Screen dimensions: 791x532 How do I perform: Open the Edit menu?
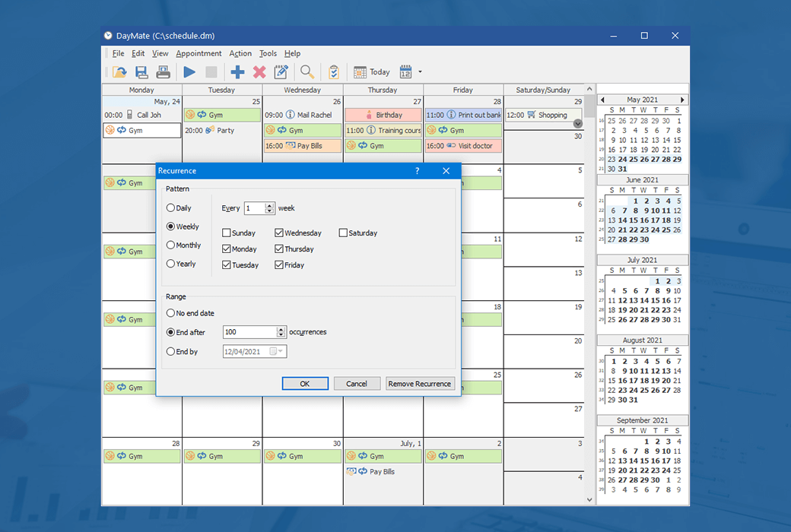138,53
